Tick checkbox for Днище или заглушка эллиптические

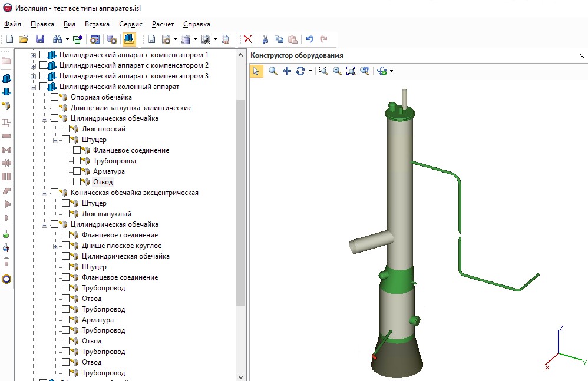tap(54, 108)
